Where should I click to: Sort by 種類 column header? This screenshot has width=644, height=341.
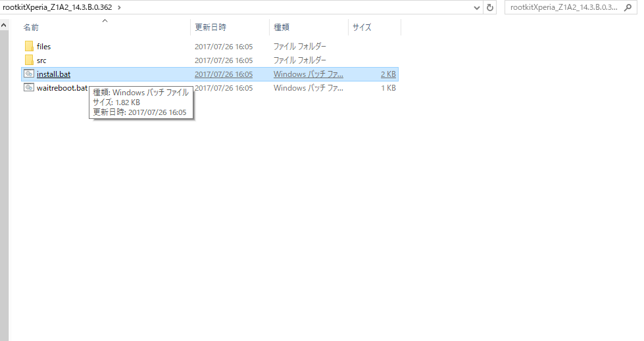tap(282, 28)
